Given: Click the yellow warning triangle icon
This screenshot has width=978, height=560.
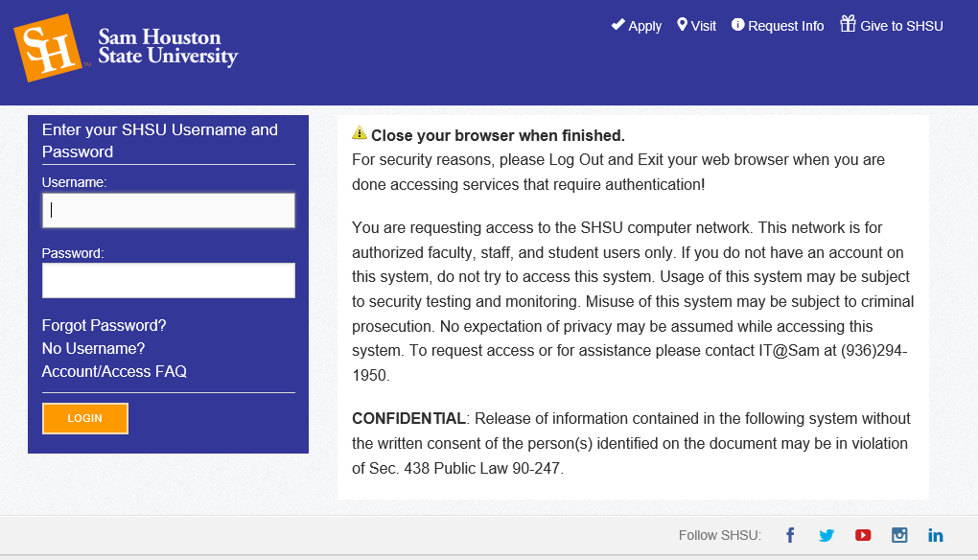Looking at the screenshot, I should (x=360, y=132).
